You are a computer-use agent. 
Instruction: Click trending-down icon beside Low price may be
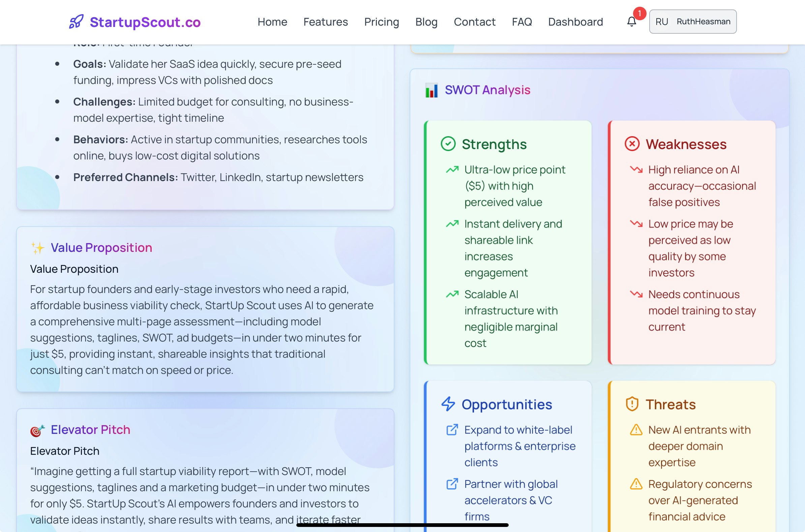click(636, 224)
